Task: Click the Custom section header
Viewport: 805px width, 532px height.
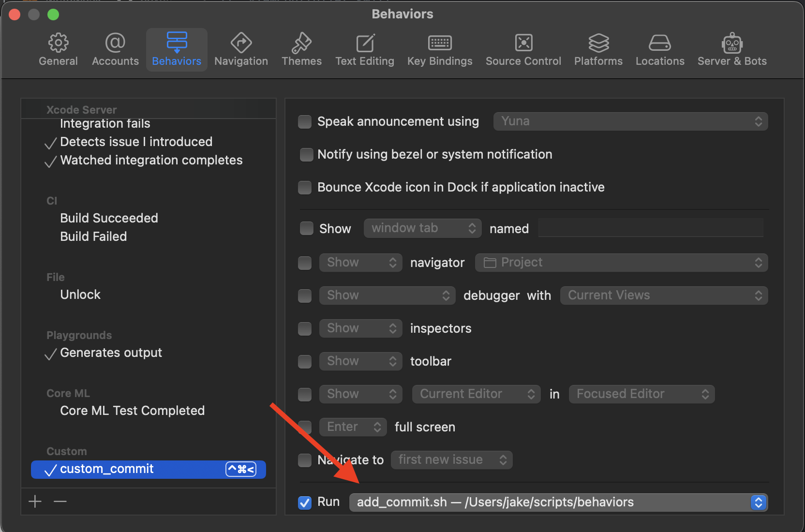Action: (x=66, y=451)
